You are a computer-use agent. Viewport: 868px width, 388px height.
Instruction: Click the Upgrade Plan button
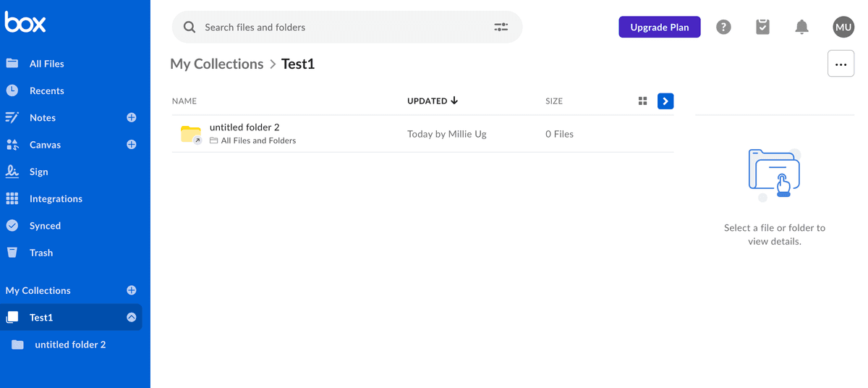659,27
